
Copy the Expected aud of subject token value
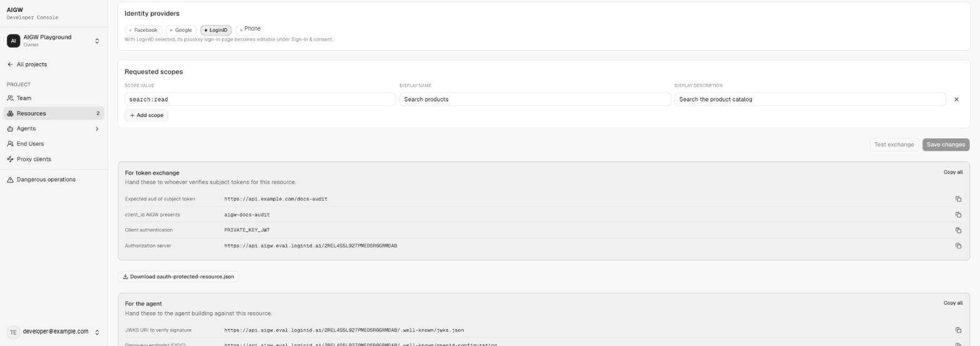[x=958, y=199]
